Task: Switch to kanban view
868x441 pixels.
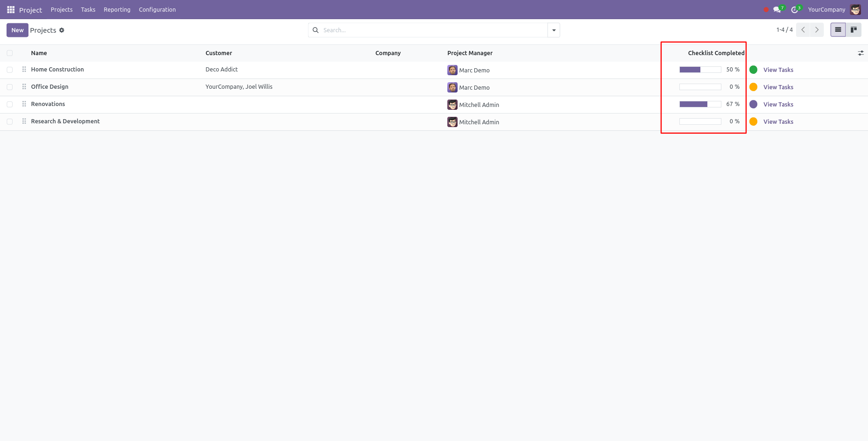Action: (x=854, y=30)
